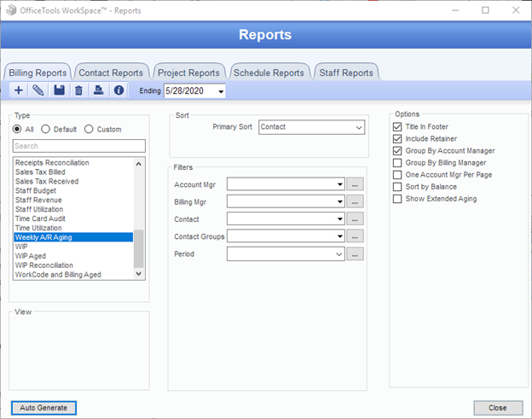Image resolution: width=532 pixels, height=419 pixels.
Task: Enable Show Extended Aging checkbox
Action: (397, 199)
